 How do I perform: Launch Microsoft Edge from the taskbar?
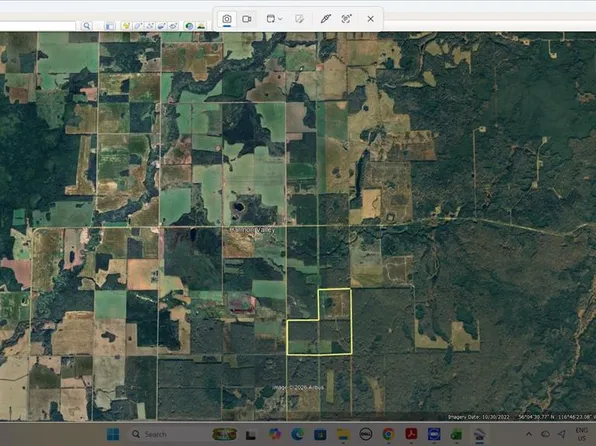(x=298, y=434)
